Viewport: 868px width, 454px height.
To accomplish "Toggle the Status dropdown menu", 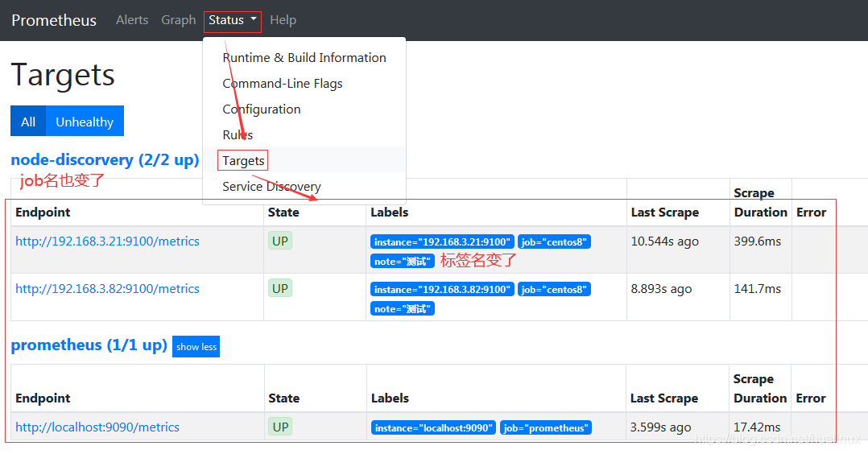I will 233,20.
